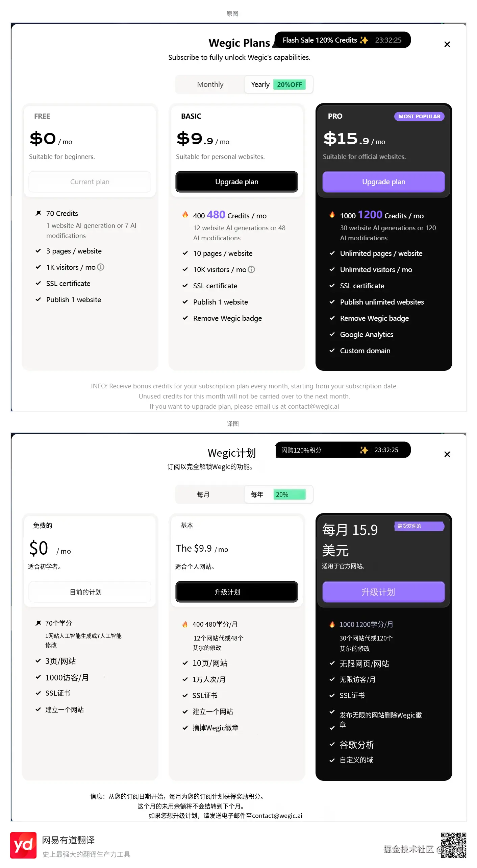Click the 网易有道翻译 yd logo
Image resolution: width=477 pixels, height=868 pixels.
coord(23,845)
